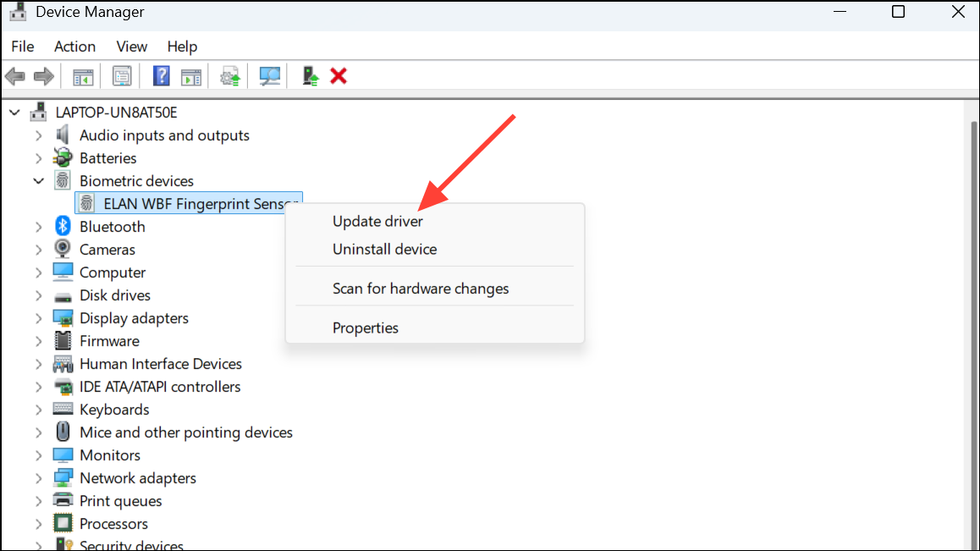Click the Firmware chip icon
Image resolution: width=980 pixels, height=551 pixels.
(x=63, y=340)
